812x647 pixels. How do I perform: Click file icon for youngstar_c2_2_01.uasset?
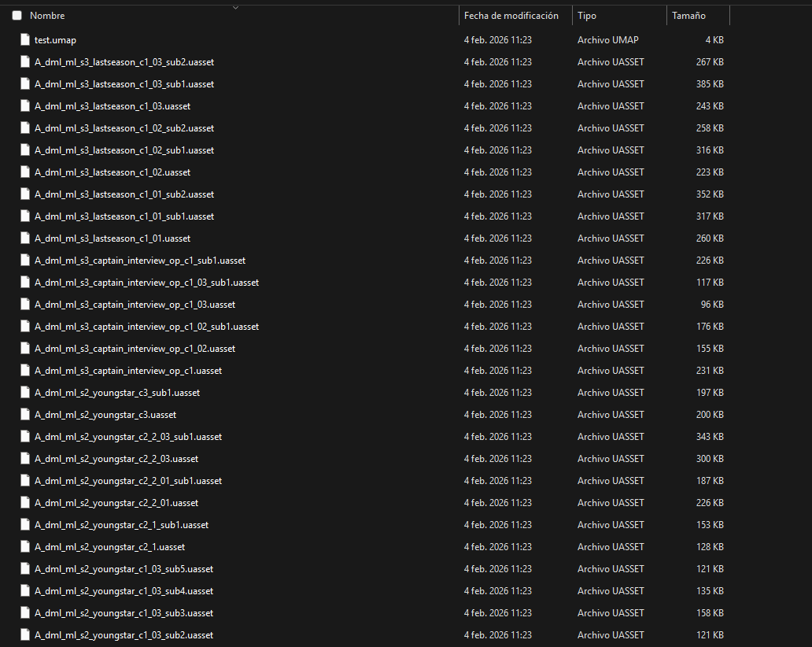[x=25, y=502]
